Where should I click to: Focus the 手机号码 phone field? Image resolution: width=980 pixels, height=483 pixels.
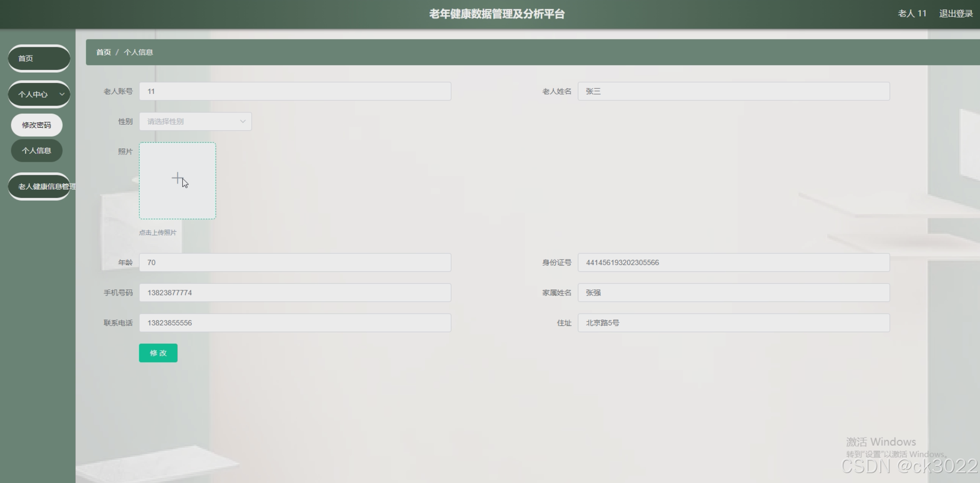(295, 293)
